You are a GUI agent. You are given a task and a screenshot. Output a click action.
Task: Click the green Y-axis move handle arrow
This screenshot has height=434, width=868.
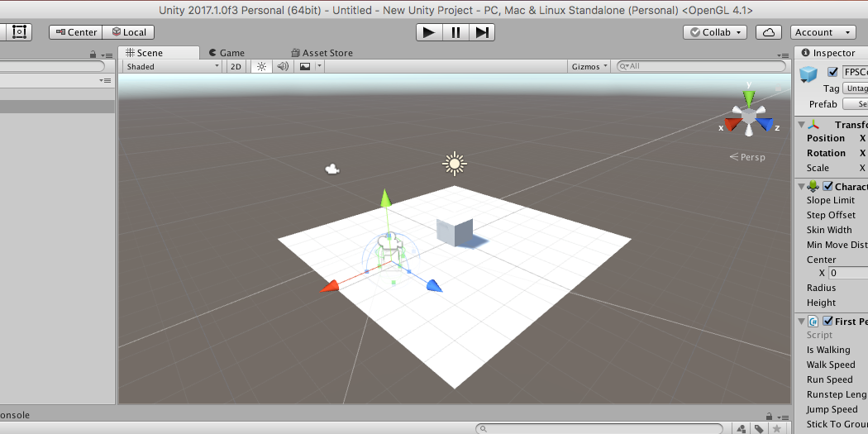tap(386, 198)
